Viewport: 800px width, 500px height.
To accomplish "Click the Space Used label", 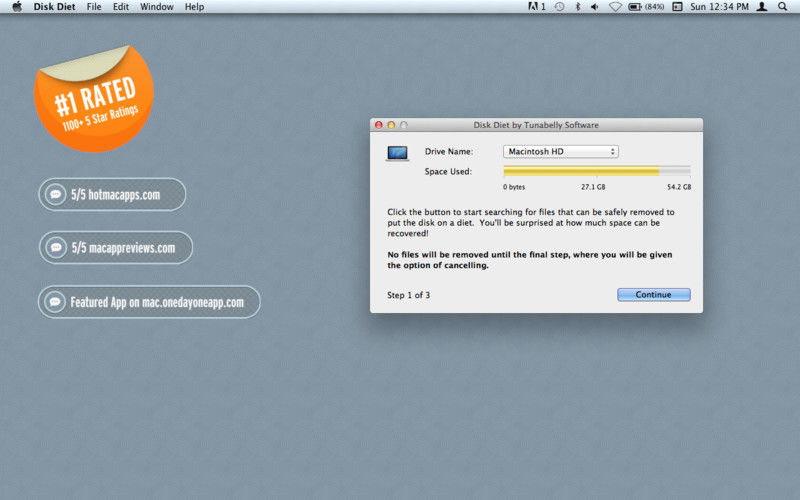I will click(x=448, y=171).
